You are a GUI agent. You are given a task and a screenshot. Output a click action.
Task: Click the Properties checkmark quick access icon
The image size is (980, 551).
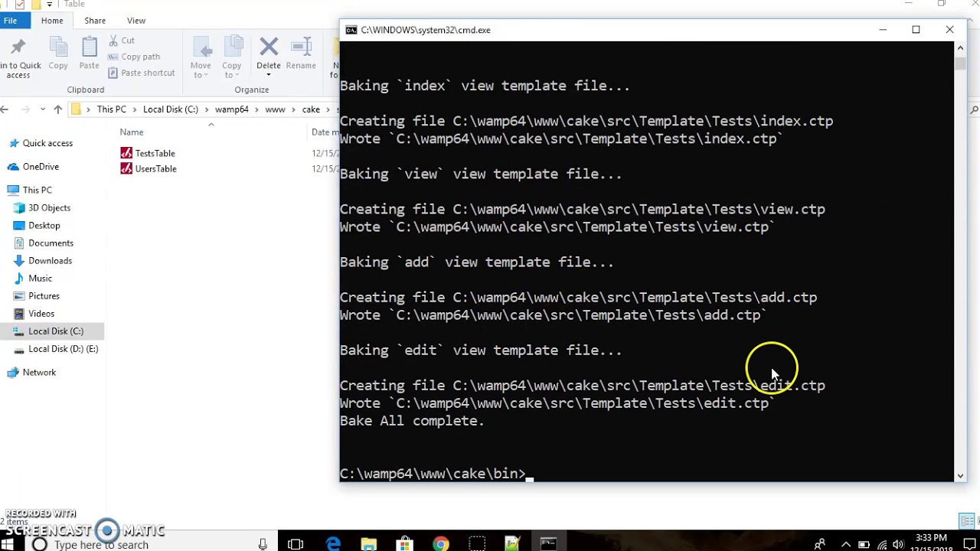point(21,4)
